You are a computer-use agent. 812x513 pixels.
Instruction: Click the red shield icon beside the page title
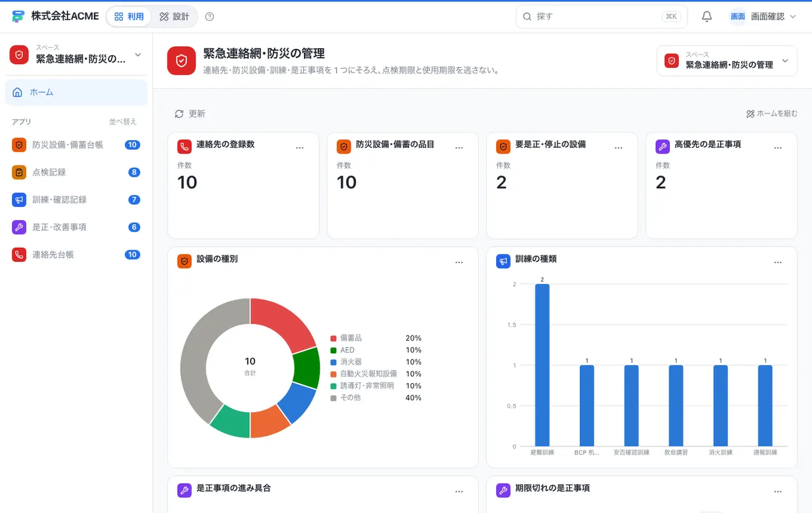point(181,60)
